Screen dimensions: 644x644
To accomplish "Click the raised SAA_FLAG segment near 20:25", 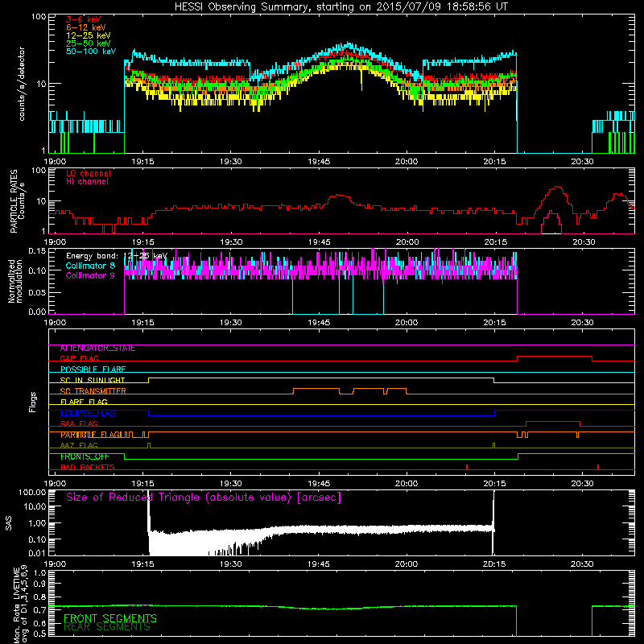I will tap(553, 422).
